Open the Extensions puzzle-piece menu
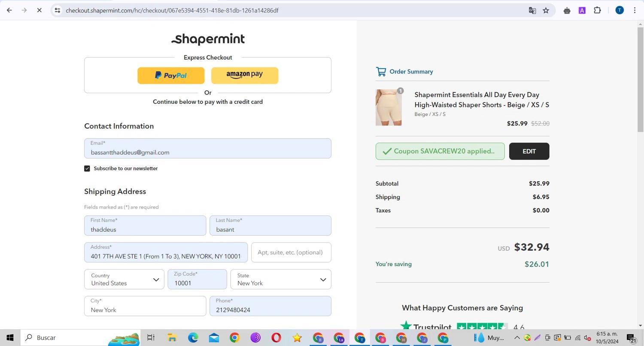This screenshot has width=644, height=346. [597, 10]
